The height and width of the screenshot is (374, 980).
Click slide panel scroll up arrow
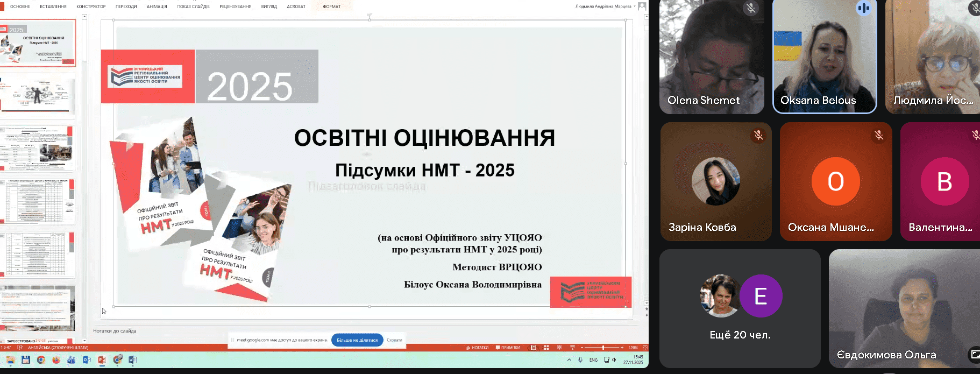point(84,17)
